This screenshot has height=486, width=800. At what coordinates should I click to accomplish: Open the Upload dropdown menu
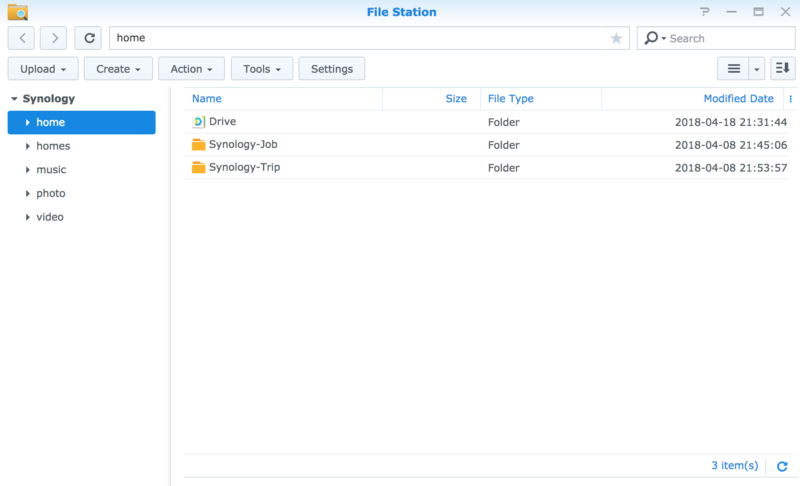tap(43, 69)
